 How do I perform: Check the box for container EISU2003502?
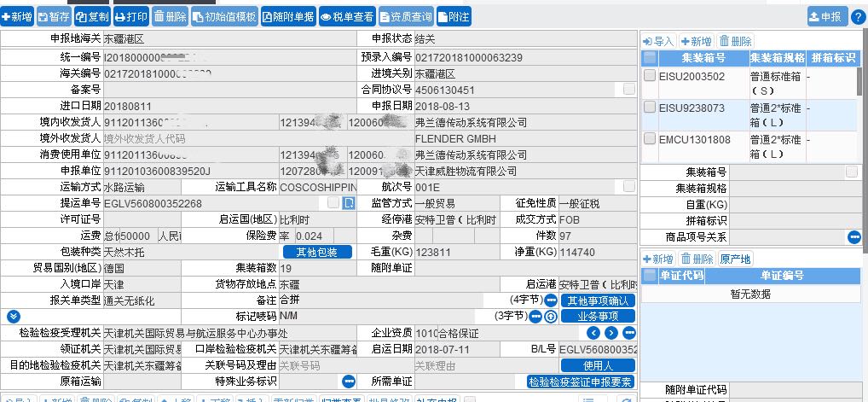coord(650,77)
